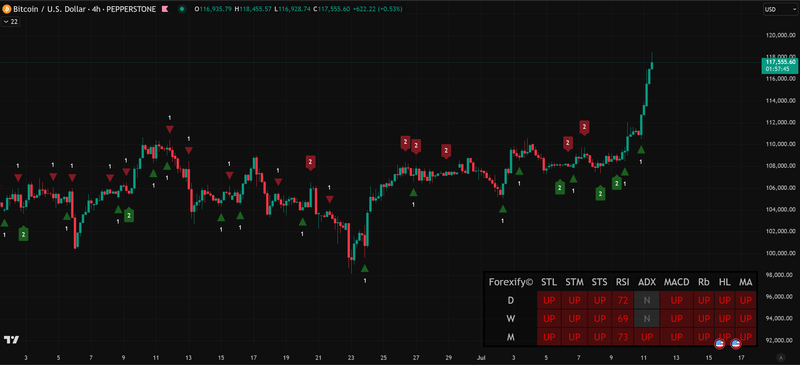Click the green market status dot

(x=181, y=9)
